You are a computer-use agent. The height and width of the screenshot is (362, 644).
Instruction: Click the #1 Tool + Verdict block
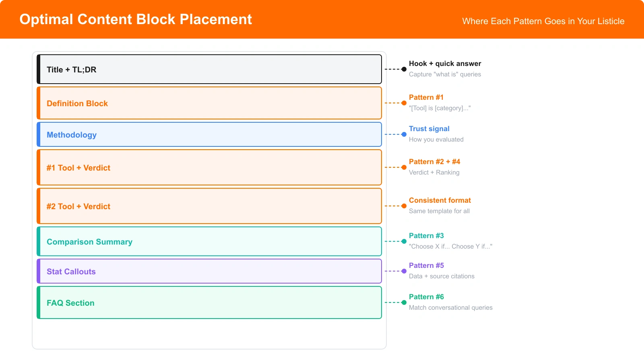tap(209, 167)
